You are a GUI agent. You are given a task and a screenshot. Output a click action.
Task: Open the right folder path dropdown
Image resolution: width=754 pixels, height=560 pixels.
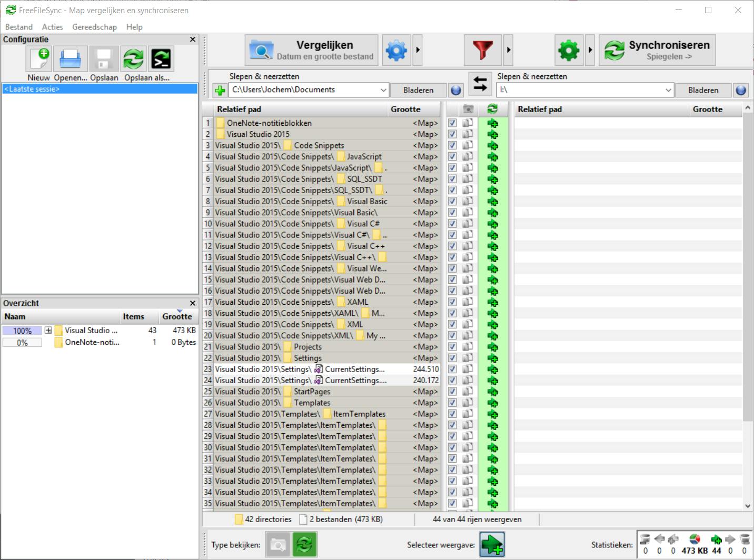tap(668, 90)
